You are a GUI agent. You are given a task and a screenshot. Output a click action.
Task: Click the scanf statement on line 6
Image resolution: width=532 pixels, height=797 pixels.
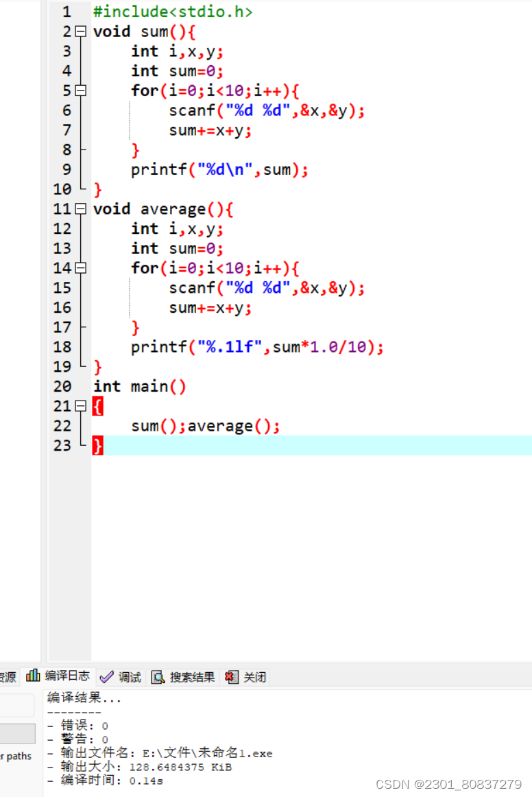[267, 110]
